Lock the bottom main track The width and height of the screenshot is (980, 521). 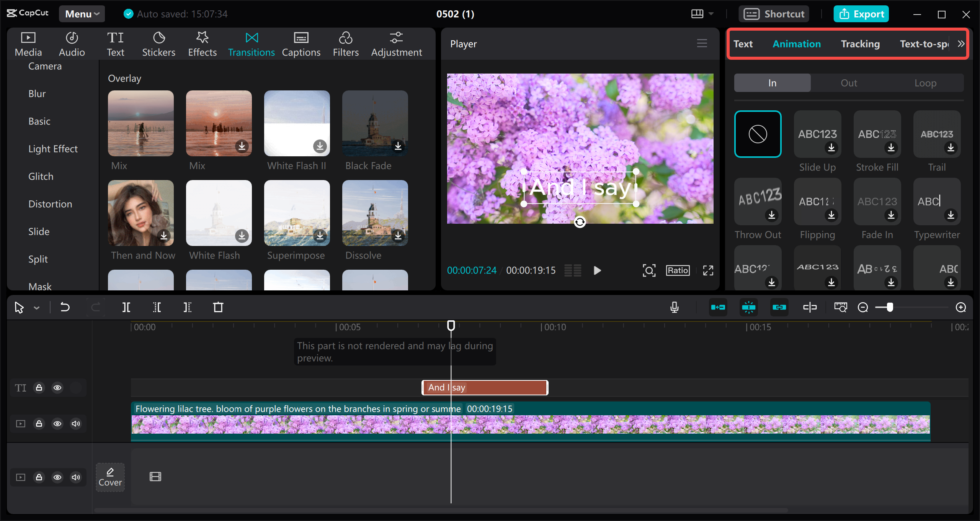pos(39,477)
